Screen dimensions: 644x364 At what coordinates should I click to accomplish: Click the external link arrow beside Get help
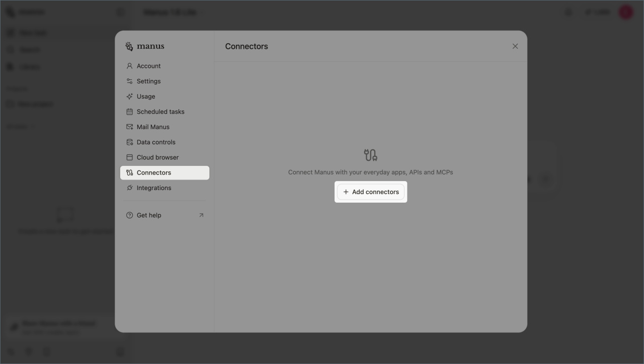201,215
